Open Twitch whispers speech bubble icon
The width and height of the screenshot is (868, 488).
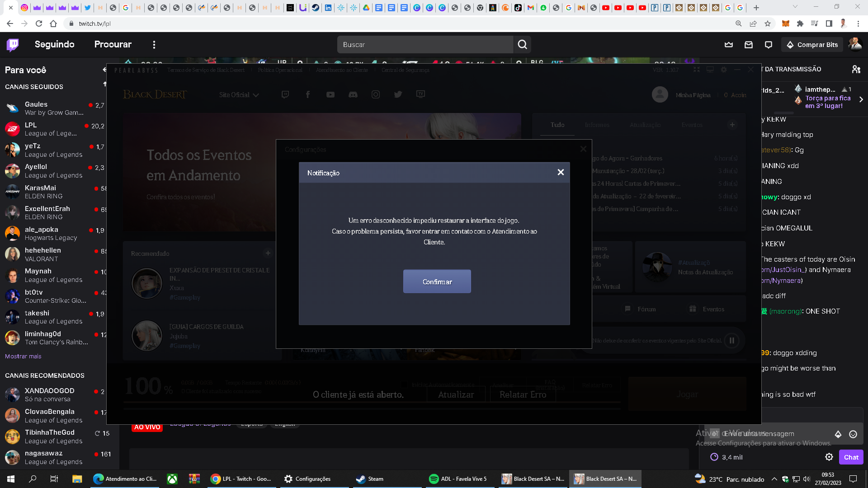(x=769, y=44)
